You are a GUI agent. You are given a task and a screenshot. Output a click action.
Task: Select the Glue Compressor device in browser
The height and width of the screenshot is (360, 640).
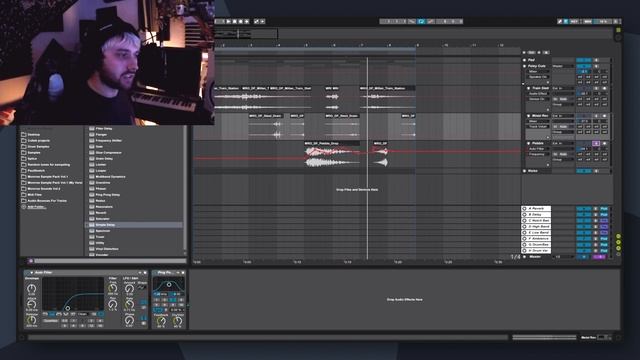(108, 153)
